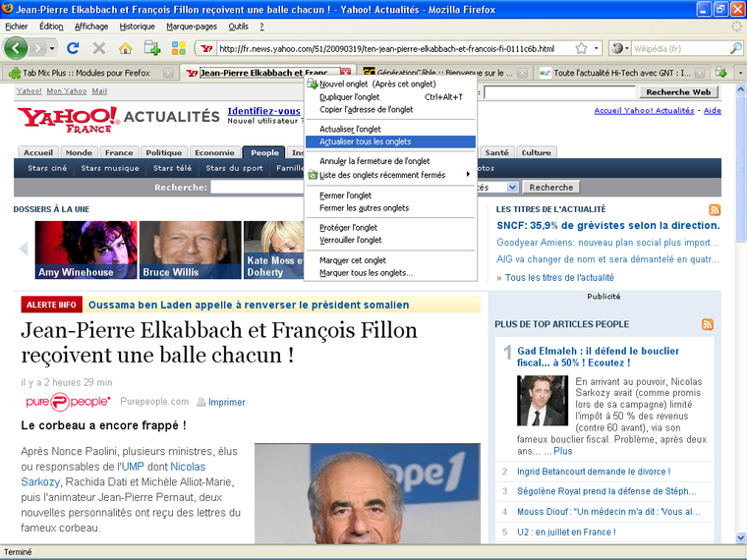
Task: Choose Fermer les autres onglets
Action: pos(390,208)
